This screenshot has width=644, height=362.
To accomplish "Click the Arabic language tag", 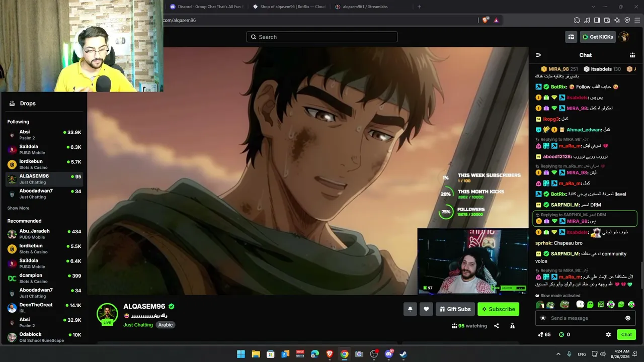I will [x=166, y=325].
